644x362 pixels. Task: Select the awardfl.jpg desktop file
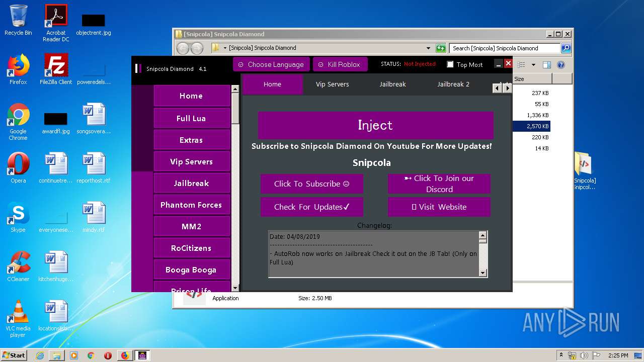(56, 123)
